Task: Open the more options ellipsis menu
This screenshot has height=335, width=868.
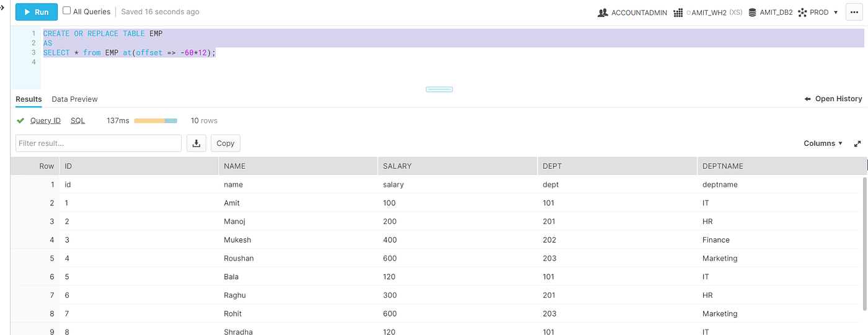Action: 854,12
